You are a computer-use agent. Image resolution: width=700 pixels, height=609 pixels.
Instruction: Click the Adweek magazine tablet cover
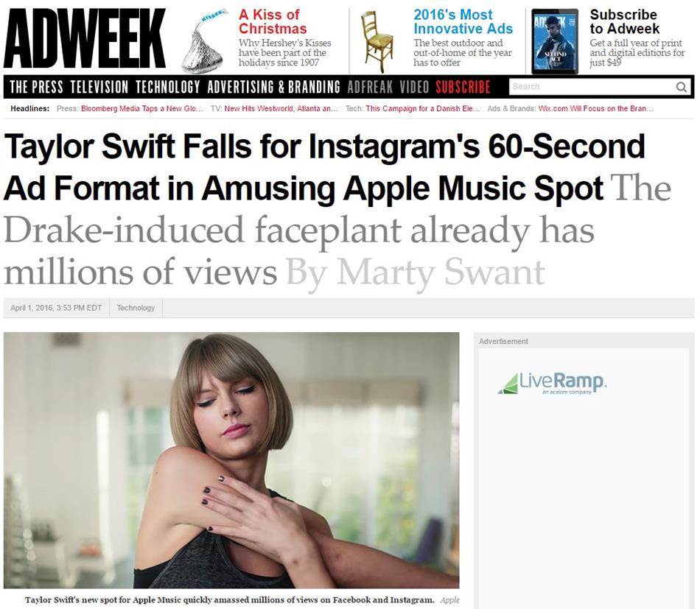point(555,41)
